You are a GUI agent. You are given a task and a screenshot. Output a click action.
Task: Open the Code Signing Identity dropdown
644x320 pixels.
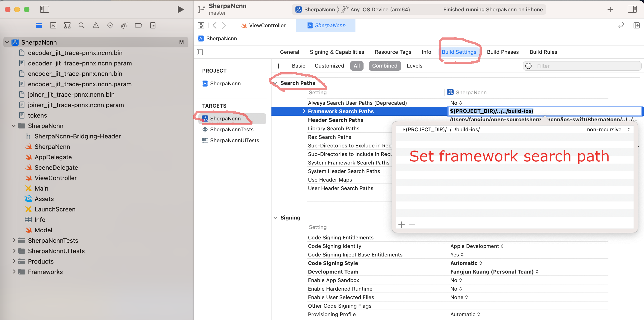click(477, 246)
